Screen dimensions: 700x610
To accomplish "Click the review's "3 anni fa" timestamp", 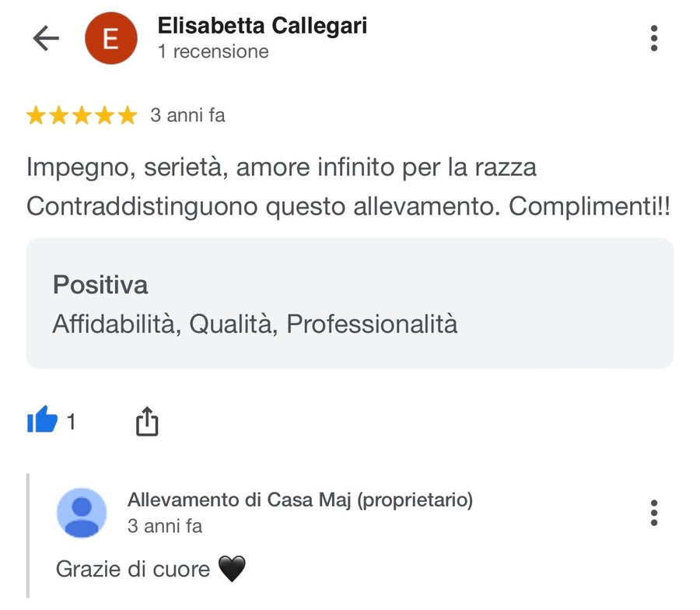I will (x=187, y=116).
